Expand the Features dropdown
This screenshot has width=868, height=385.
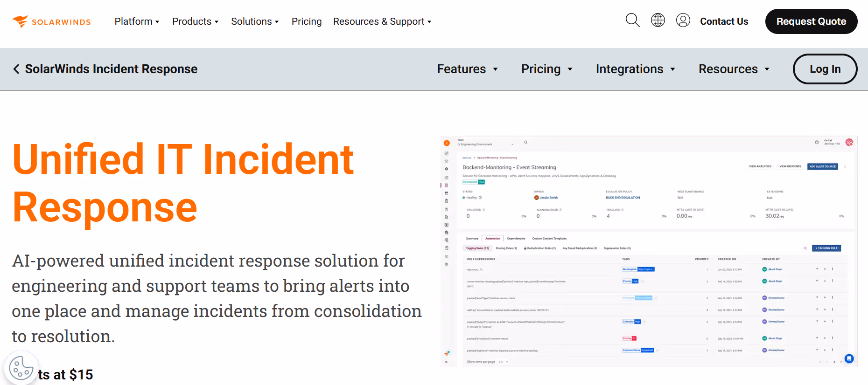coord(468,69)
